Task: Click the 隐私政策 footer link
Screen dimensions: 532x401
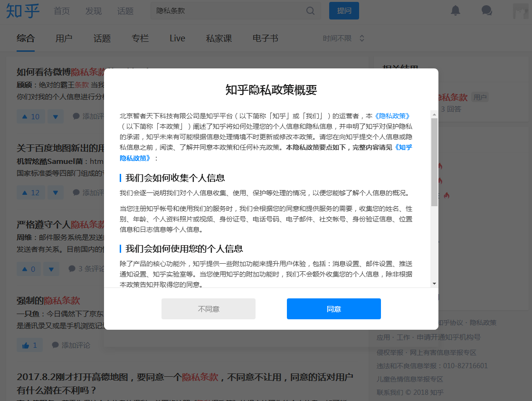Action: pos(483,323)
